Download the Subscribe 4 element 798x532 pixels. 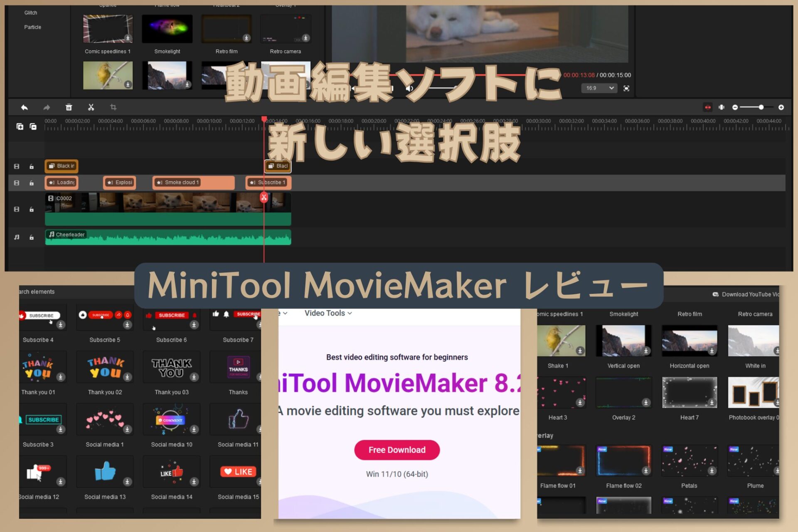click(61, 325)
